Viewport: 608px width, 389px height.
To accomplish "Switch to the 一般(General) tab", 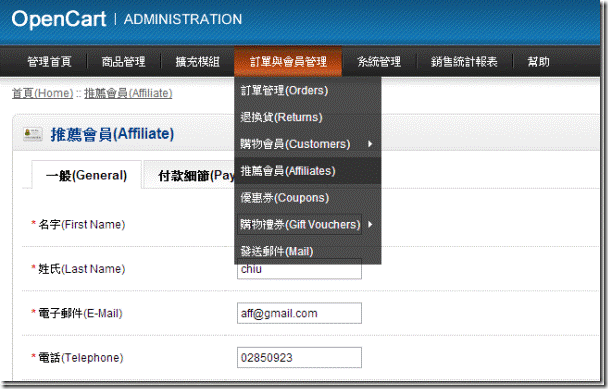I will click(x=86, y=175).
